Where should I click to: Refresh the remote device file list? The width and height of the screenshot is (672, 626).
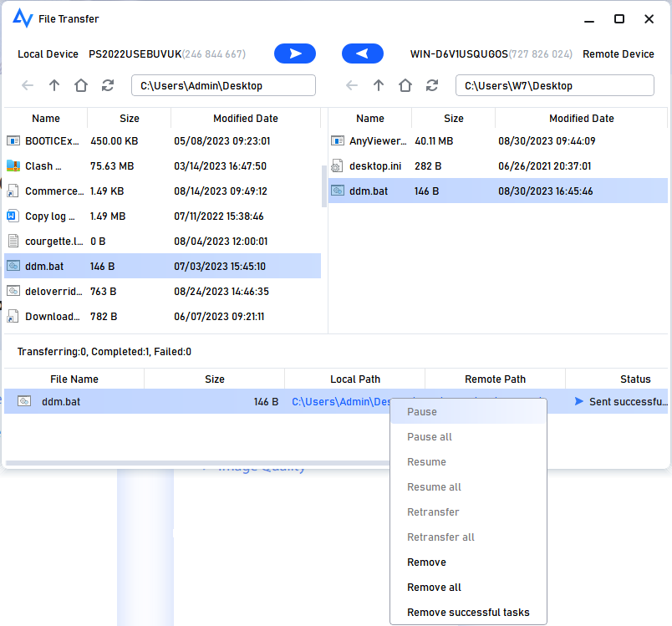[x=432, y=86]
